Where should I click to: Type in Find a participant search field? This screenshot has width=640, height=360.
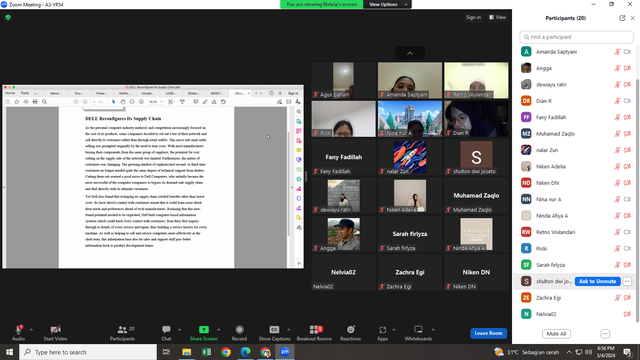576,37
